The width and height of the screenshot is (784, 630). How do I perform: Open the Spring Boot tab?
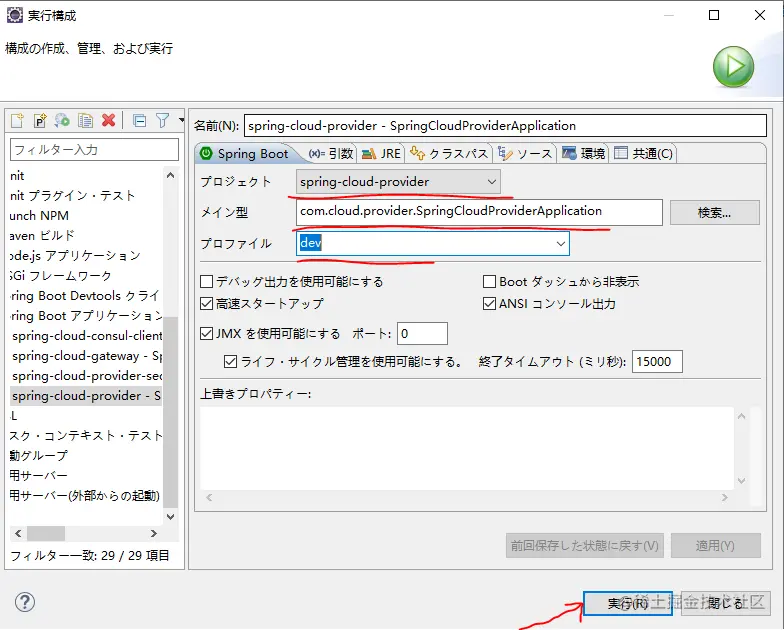coord(245,154)
